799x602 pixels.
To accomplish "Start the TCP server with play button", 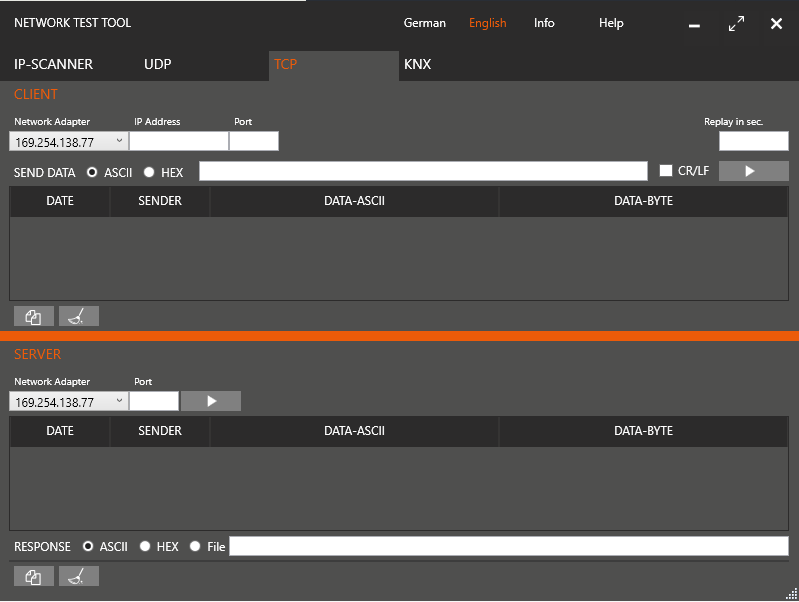I will click(x=211, y=401).
